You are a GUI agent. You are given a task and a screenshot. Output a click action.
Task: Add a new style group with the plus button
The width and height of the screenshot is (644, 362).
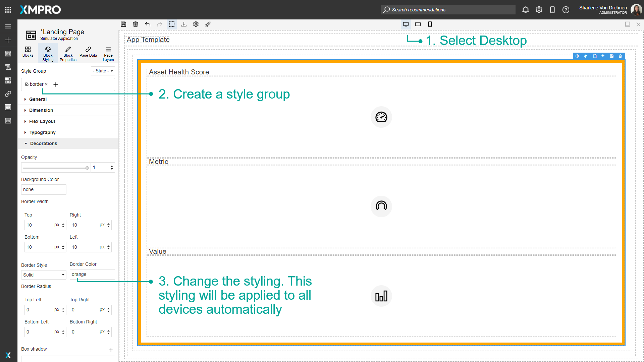click(56, 84)
